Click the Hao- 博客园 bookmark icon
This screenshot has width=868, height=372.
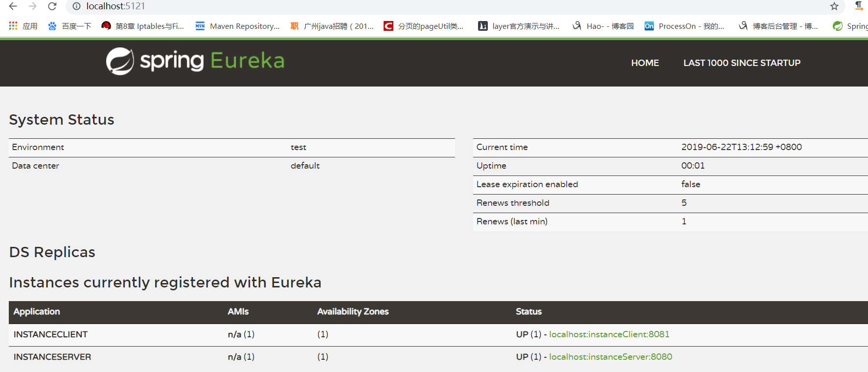(577, 26)
